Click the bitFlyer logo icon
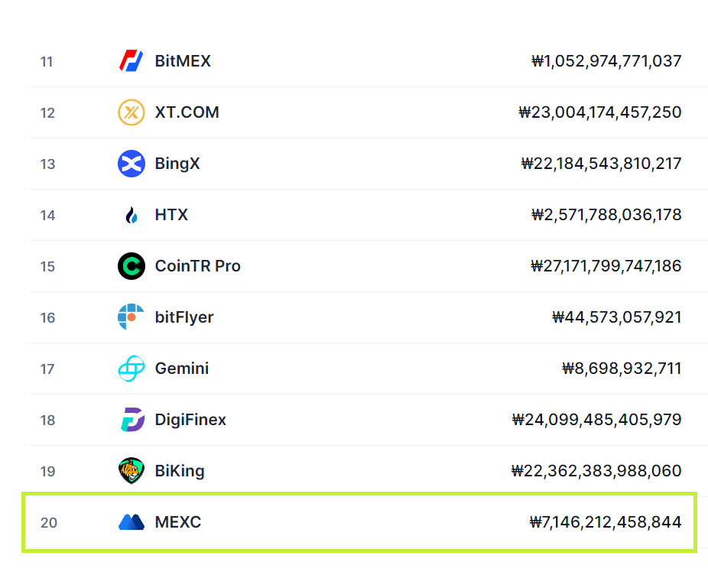Screen dimensions: 708x588 coord(131,317)
